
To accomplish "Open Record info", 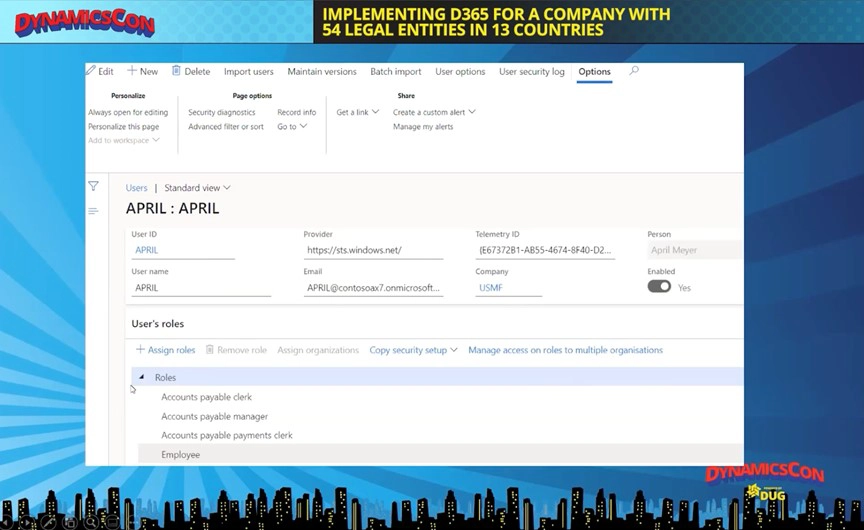I will pos(296,112).
